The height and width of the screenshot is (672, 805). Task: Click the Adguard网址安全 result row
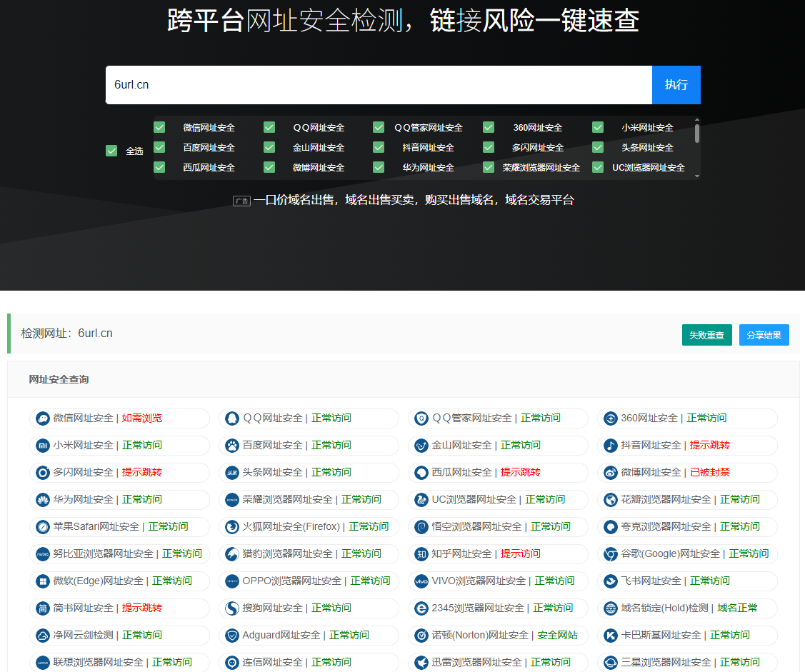[x=309, y=636]
